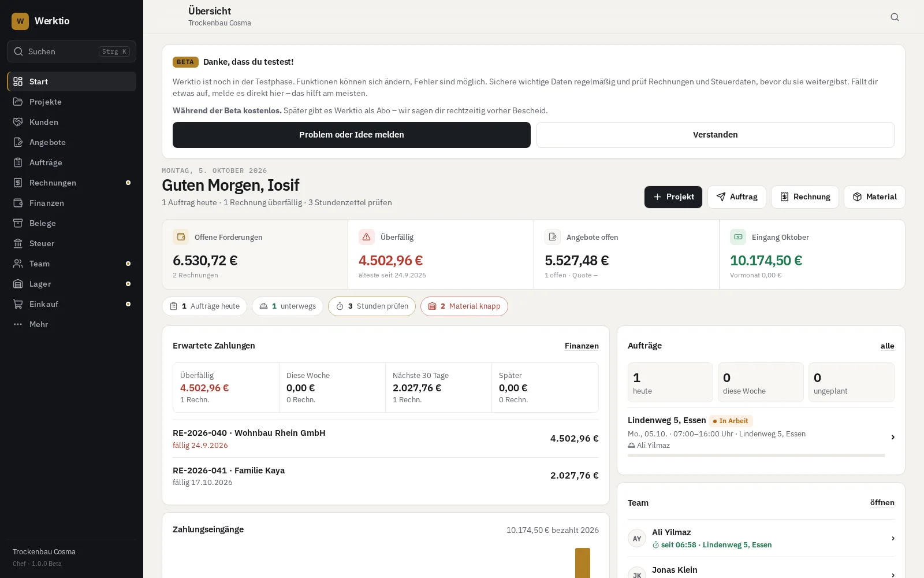Expand the Lindenweg 5, Essen order chevron
Screen dimensions: 924x578
892,437
